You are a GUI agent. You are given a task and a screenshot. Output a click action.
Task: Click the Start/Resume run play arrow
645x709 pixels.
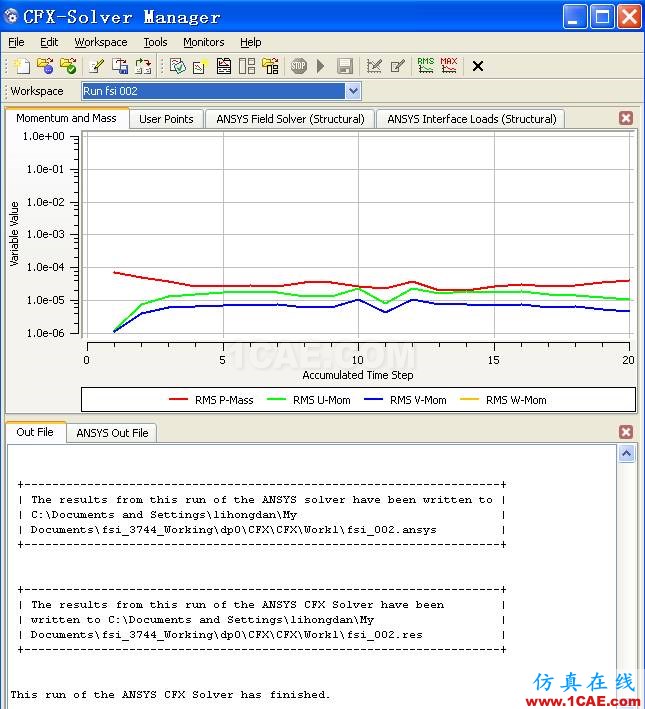321,66
